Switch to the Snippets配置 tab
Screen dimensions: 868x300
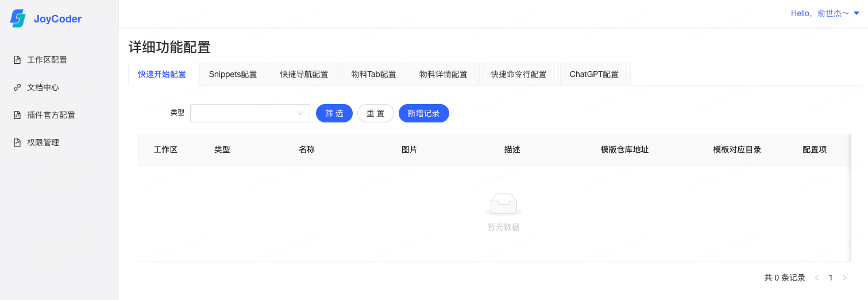click(x=233, y=74)
